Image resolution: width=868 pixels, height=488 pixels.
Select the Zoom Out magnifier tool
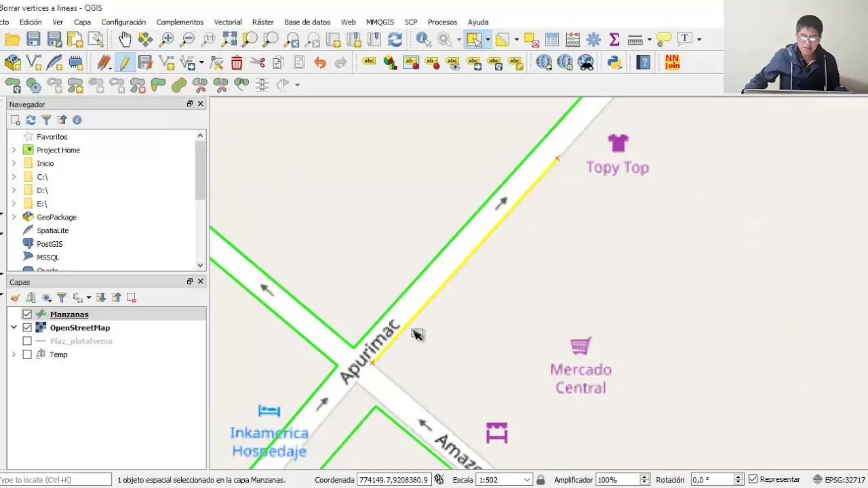(188, 39)
